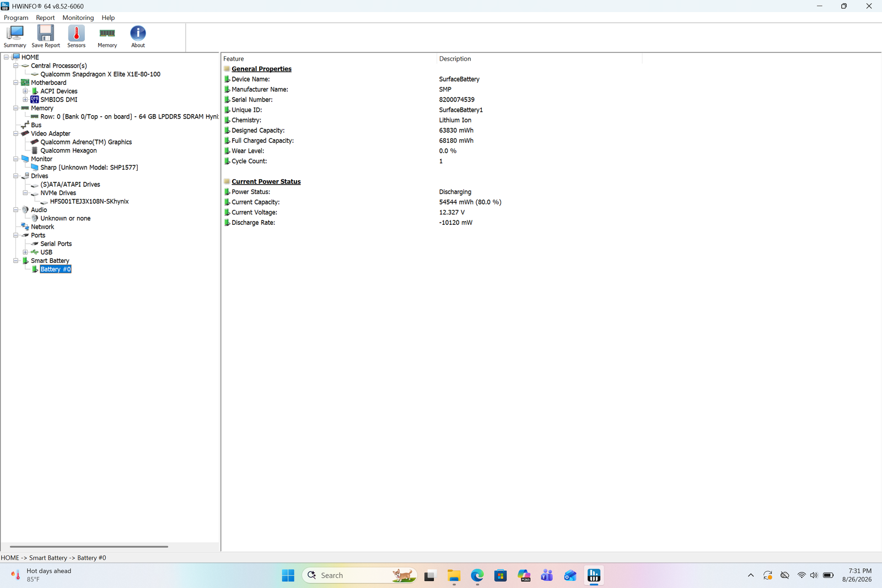Open Microsoft Teams from the taskbar
The image size is (882, 588).
point(547,575)
